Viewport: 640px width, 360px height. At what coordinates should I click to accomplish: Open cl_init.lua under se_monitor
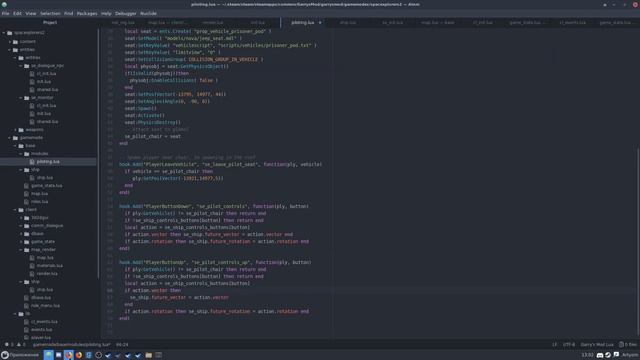[x=46, y=106]
